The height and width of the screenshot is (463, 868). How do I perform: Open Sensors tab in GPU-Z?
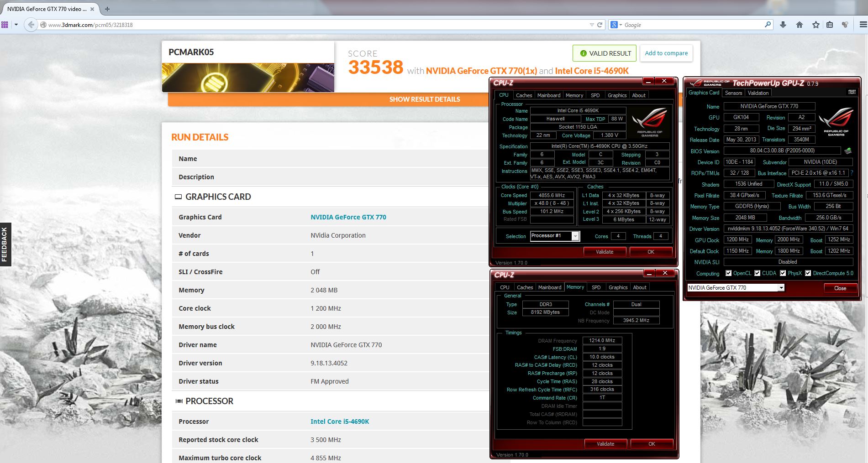733,93
